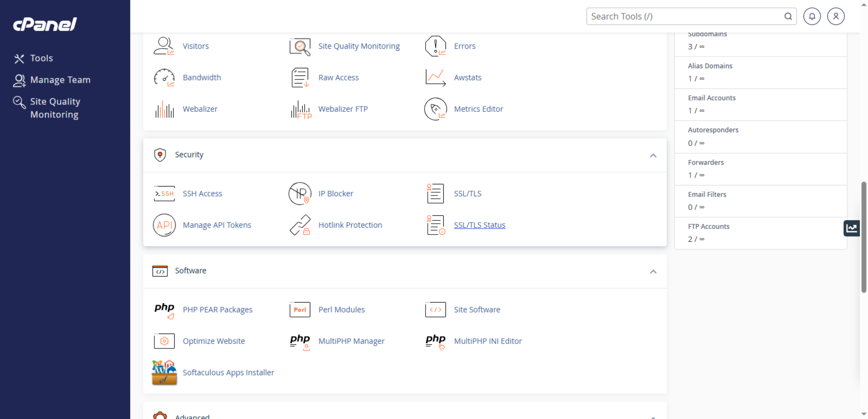Click the search magnifier button
This screenshot has height=419, width=868.
788,16
